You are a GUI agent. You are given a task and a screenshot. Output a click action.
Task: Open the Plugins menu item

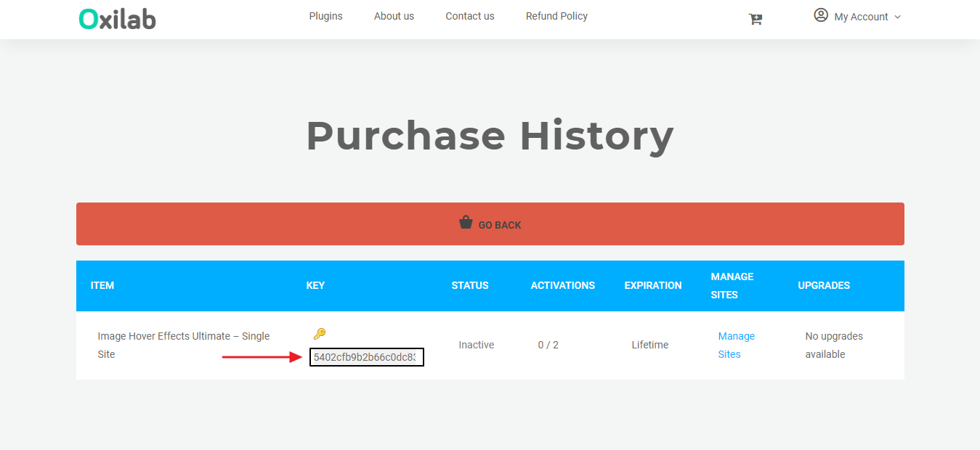pyautogui.click(x=325, y=16)
